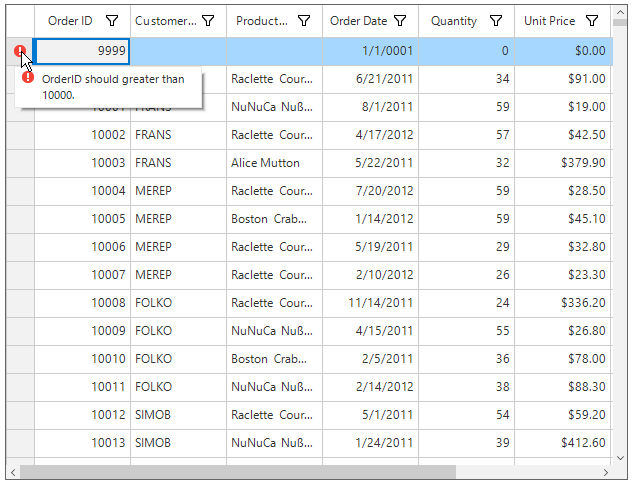The height and width of the screenshot is (486, 633).
Task: Select the 4/17/2012 order date cell
Action: click(371, 135)
